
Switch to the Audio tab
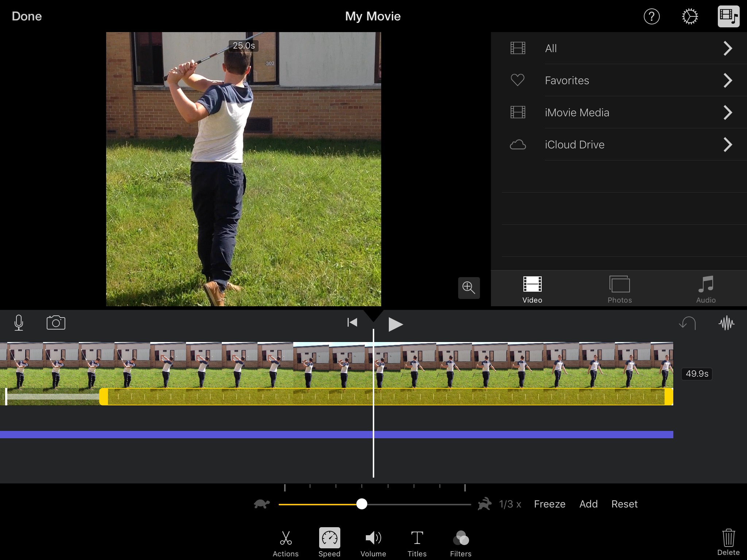coord(706,289)
